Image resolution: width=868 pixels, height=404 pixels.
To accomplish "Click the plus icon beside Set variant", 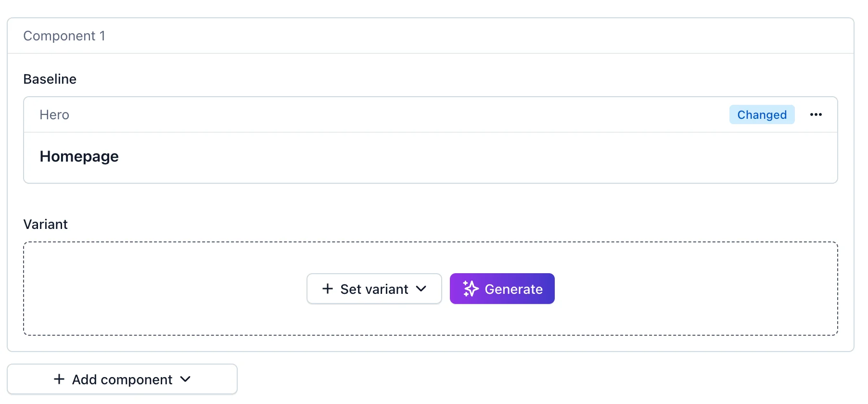I will tap(328, 289).
